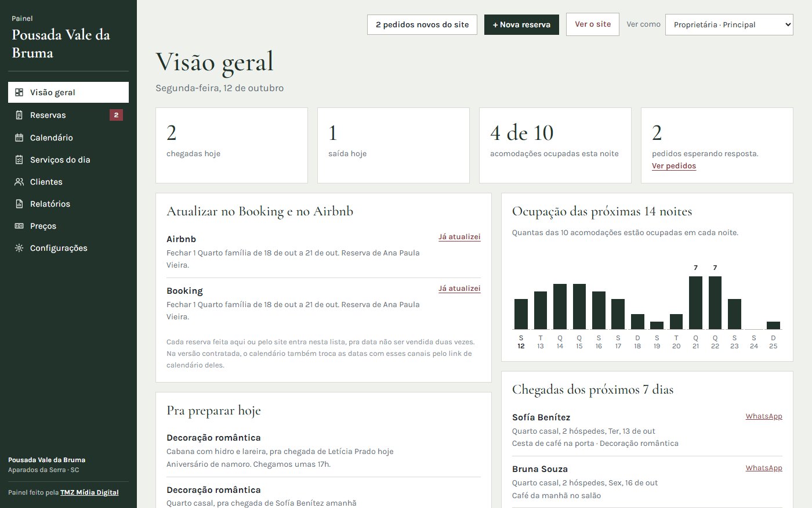The height and width of the screenshot is (508, 812).
Task: Click the Sofía Benítez arrival name
Action: 541,417
